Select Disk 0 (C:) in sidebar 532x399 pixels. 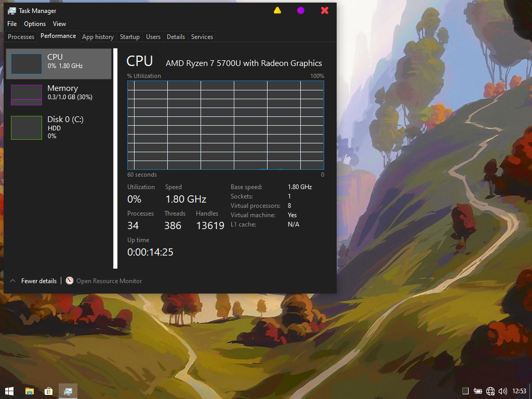[x=59, y=128]
